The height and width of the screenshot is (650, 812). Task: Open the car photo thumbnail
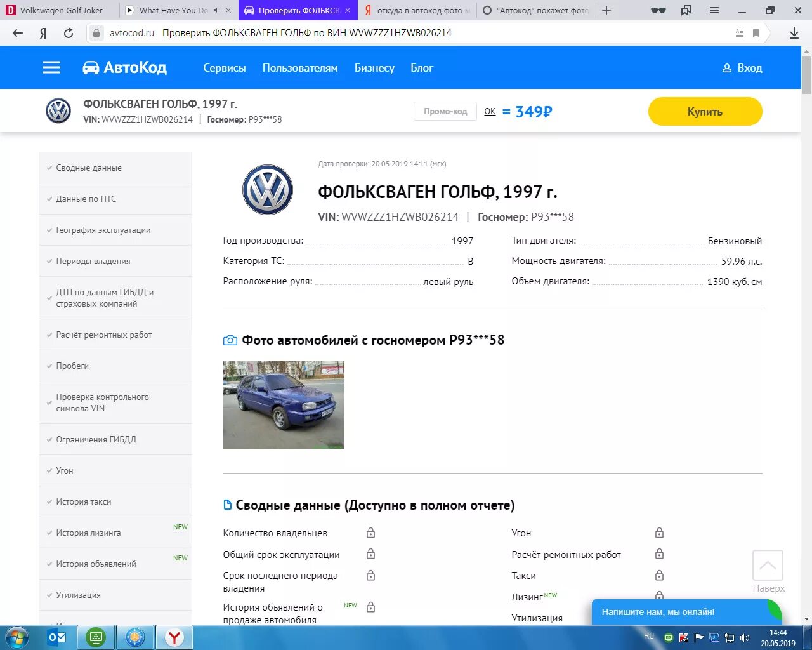284,405
